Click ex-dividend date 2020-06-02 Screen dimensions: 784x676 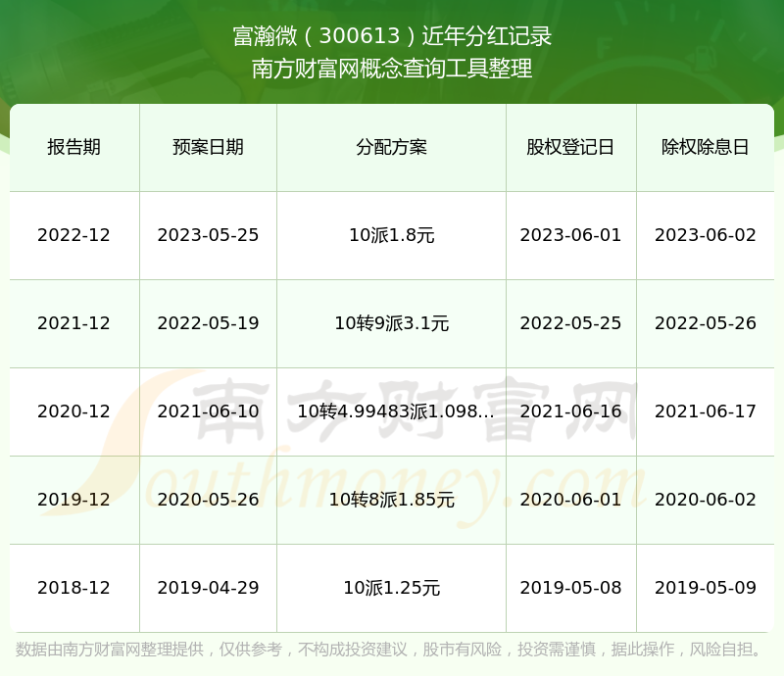click(705, 499)
